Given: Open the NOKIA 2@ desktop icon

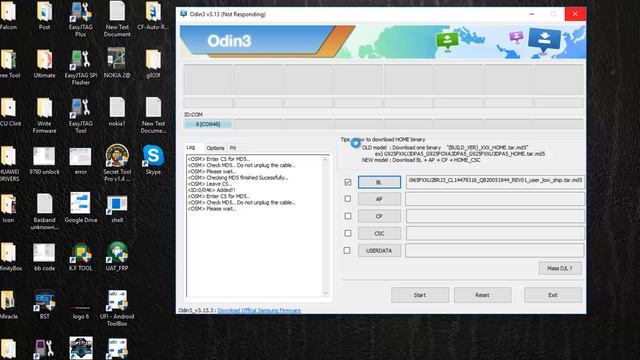Looking at the screenshot, I should pyautogui.click(x=117, y=63).
